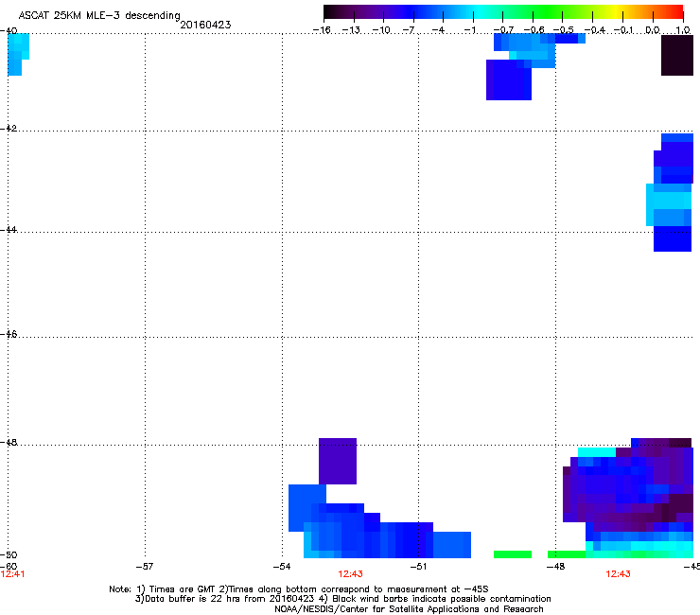
Task: Click the longitude label -57
Action: [145, 566]
